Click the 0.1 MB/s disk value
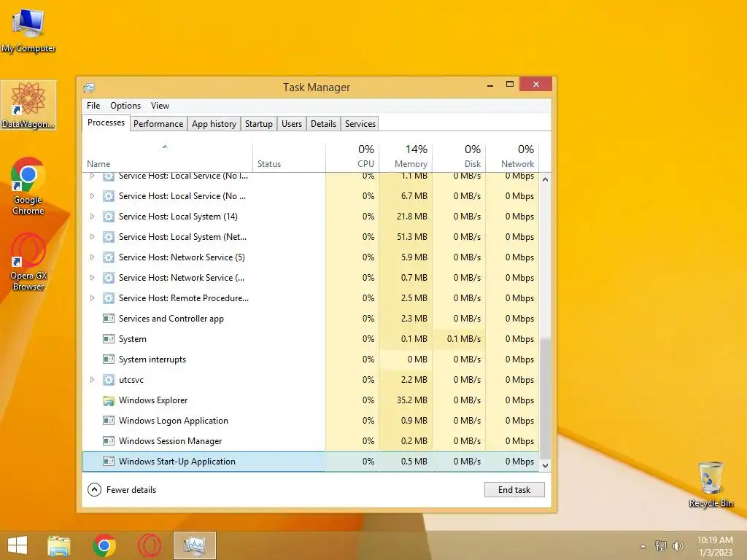 [463, 339]
